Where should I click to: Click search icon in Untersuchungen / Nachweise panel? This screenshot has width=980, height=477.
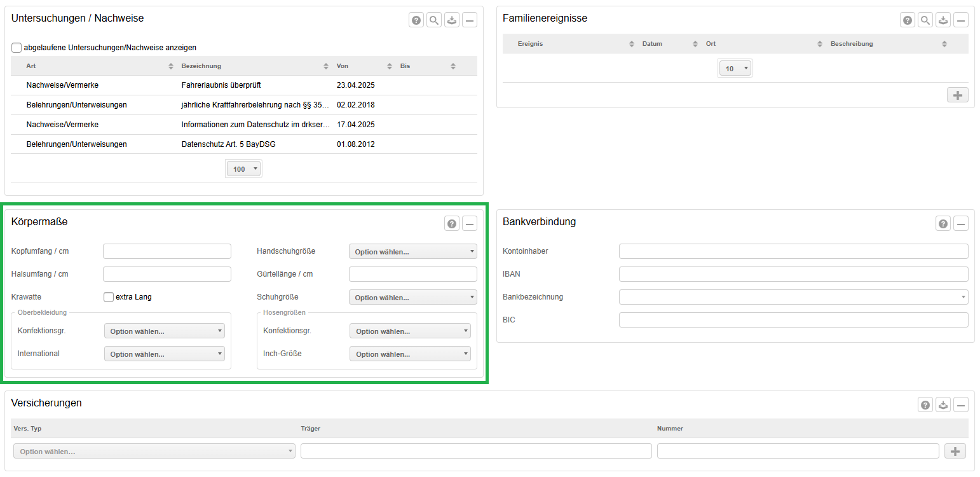click(x=434, y=20)
